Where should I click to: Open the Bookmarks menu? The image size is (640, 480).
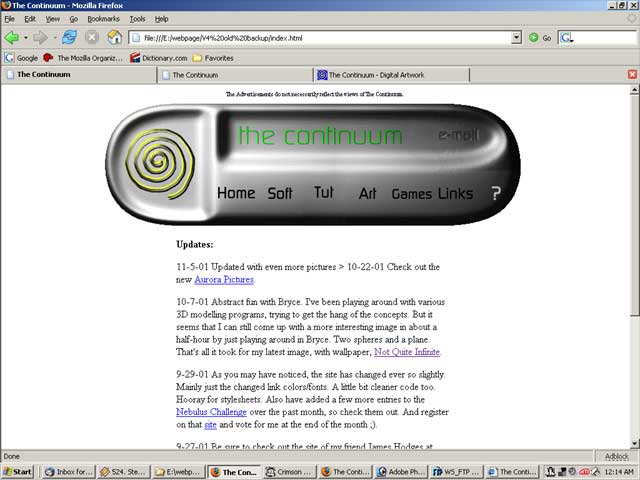[x=103, y=18]
